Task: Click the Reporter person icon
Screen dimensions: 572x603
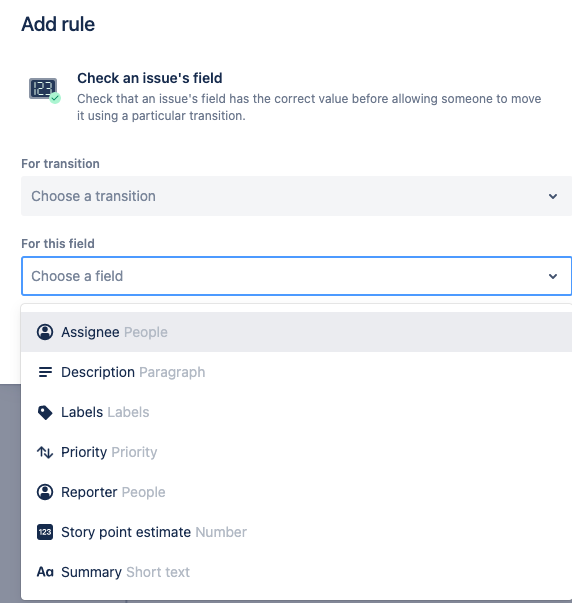Action: pyautogui.click(x=45, y=492)
